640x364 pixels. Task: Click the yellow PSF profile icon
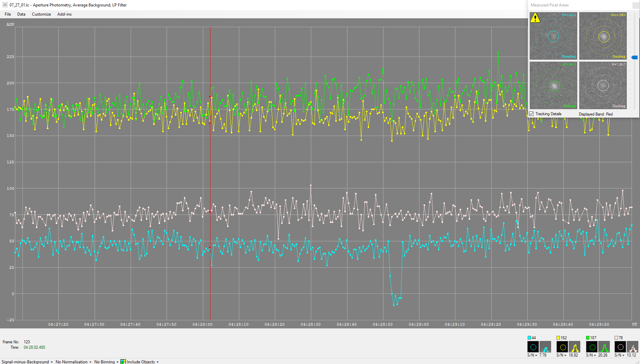(575, 347)
